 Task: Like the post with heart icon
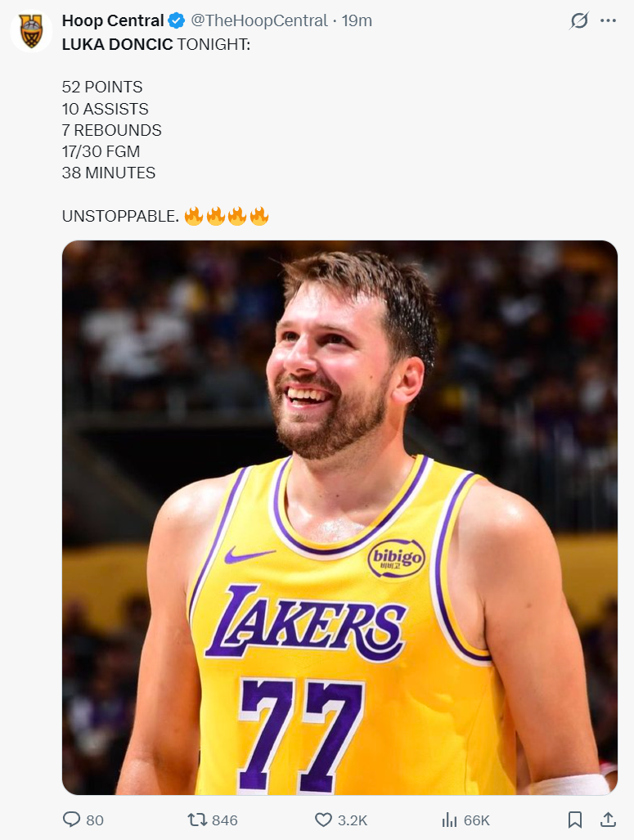[x=323, y=820]
